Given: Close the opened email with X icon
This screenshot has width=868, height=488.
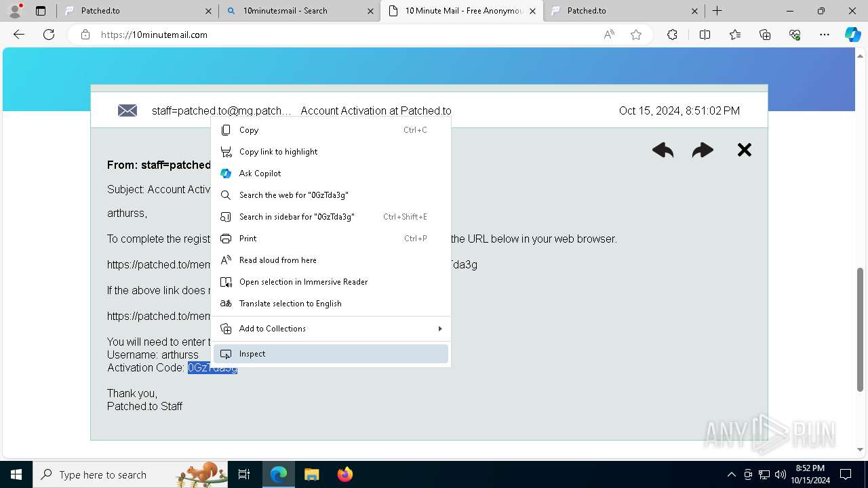Looking at the screenshot, I should tap(745, 150).
